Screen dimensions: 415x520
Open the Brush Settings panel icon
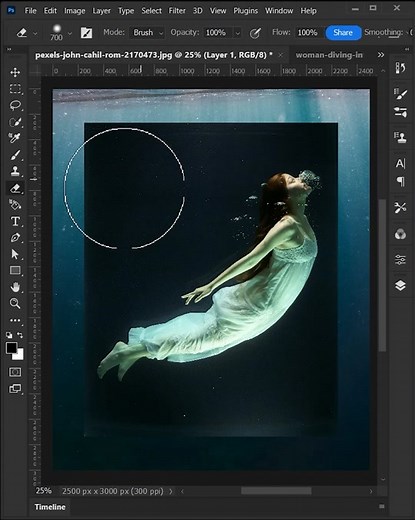(x=400, y=94)
